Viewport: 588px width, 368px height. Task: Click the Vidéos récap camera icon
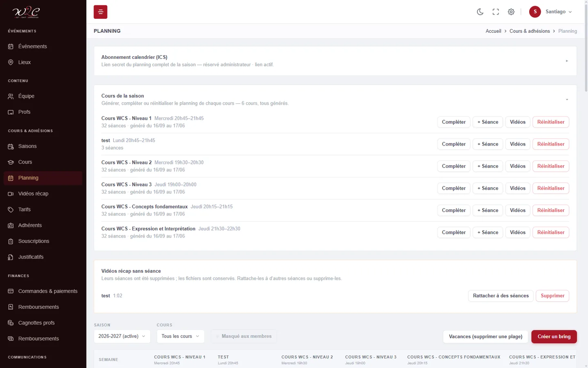[11, 194]
